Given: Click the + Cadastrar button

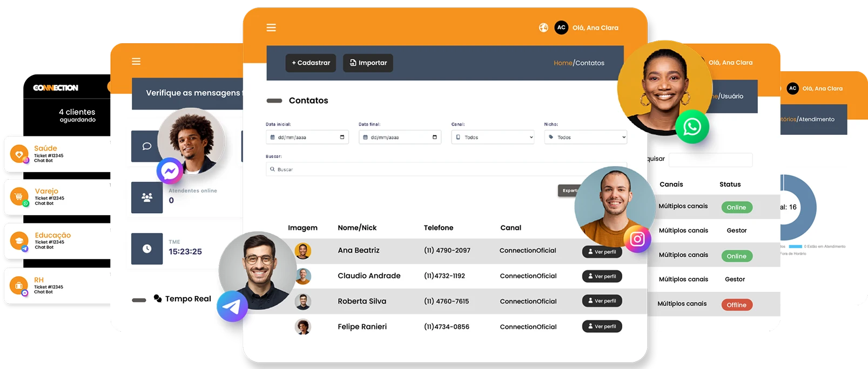Looking at the screenshot, I should 311,63.
